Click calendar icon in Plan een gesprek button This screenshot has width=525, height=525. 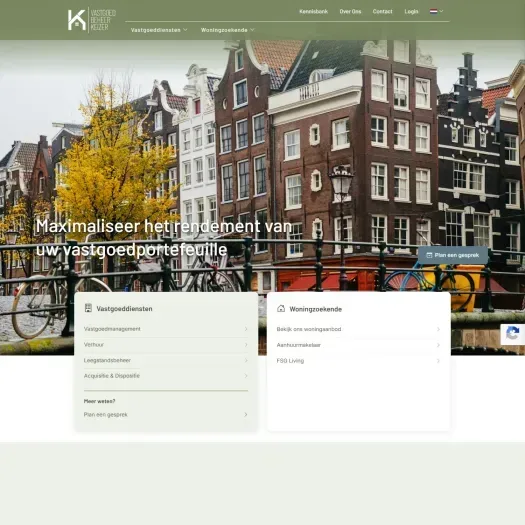pos(429,255)
